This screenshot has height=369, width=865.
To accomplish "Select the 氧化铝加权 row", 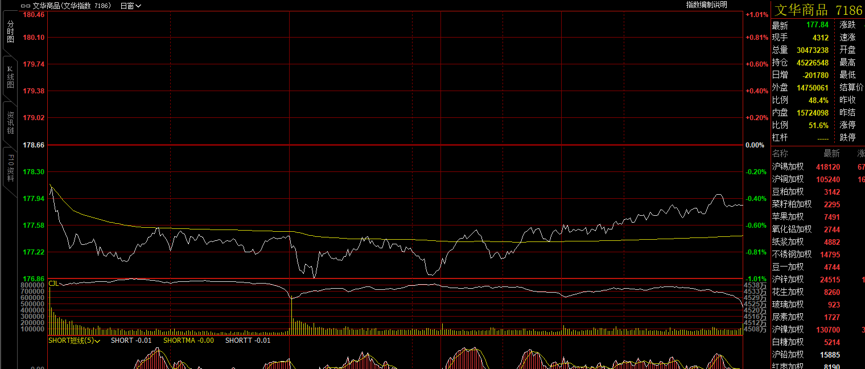I will point(818,229).
